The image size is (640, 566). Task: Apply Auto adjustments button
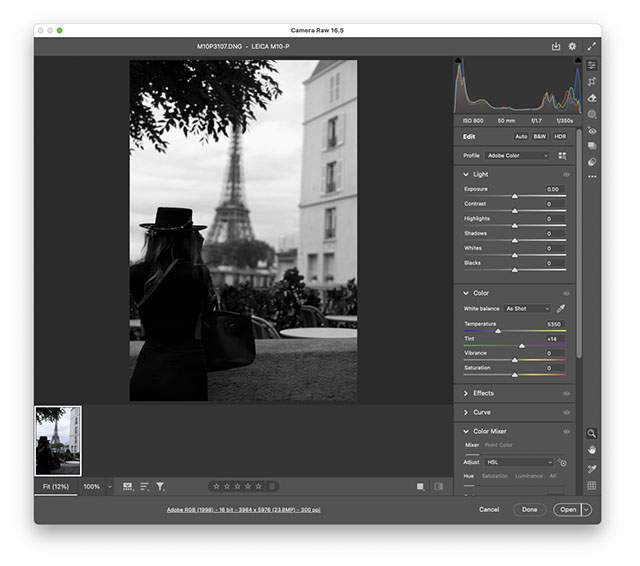point(521,136)
